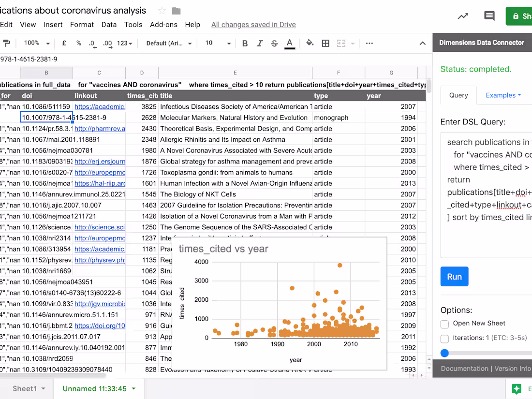Viewport: 532px width, 399px height.
Task: Open the Explore chart insights icon
Action: click(x=462, y=16)
